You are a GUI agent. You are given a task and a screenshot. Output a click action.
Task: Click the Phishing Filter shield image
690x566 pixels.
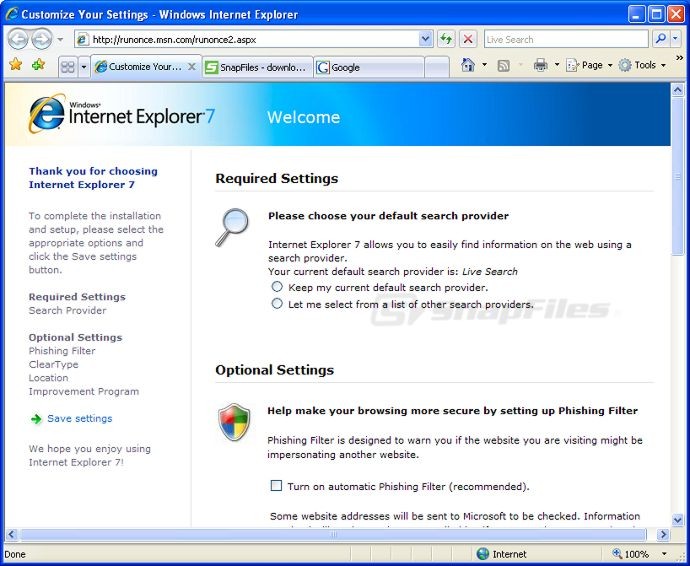click(x=234, y=422)
